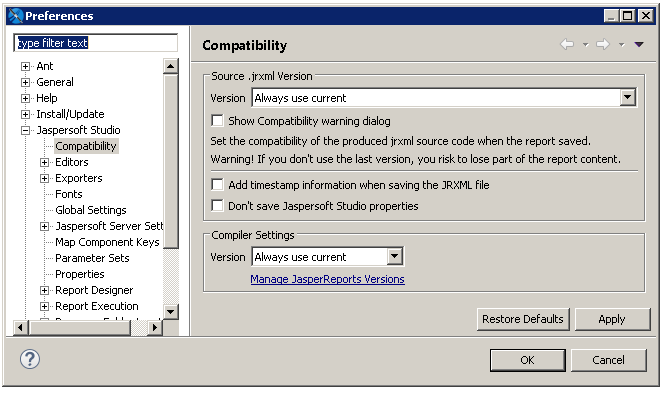Click the horizontal scrollbar right arrow
Viewport: 665px width, 393px height.
[155, 327]
